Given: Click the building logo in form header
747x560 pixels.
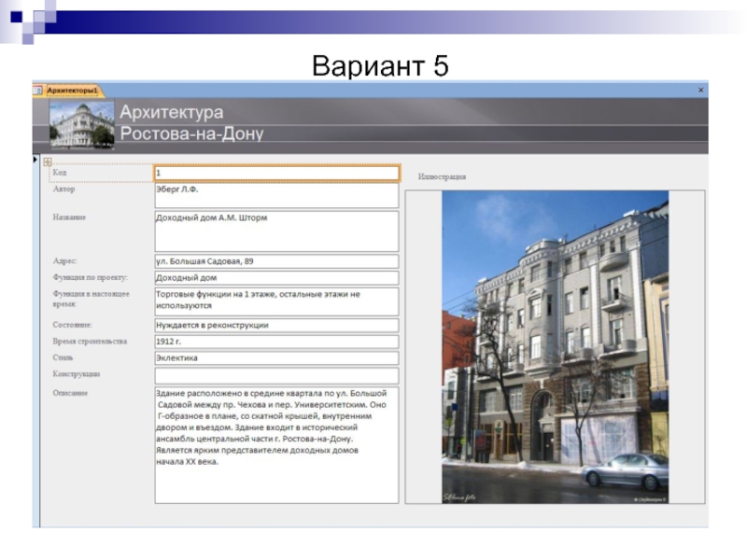Looking at the screenshot, I should pos(81,125).
